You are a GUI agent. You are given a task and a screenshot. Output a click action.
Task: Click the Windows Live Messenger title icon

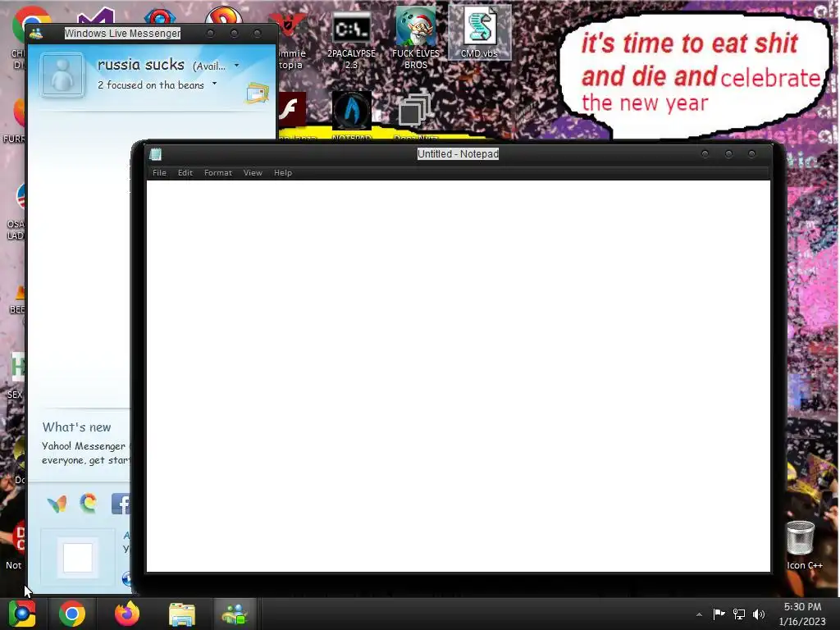click(x=36, y=34)
